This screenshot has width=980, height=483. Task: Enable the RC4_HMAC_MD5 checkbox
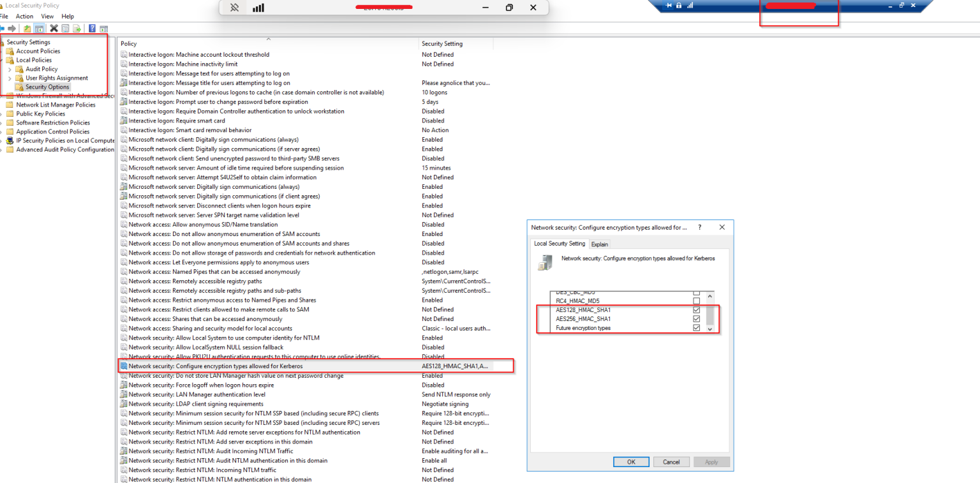pyautogui.click(x=697, y=300)
